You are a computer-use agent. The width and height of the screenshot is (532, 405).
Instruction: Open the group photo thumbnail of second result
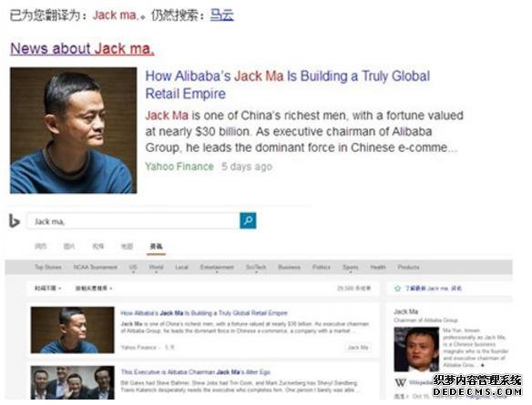(x=73, y=382)
